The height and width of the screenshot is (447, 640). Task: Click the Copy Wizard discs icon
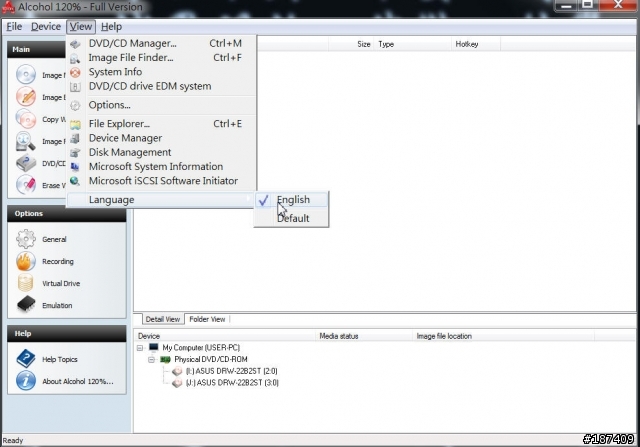pos(26,119)
